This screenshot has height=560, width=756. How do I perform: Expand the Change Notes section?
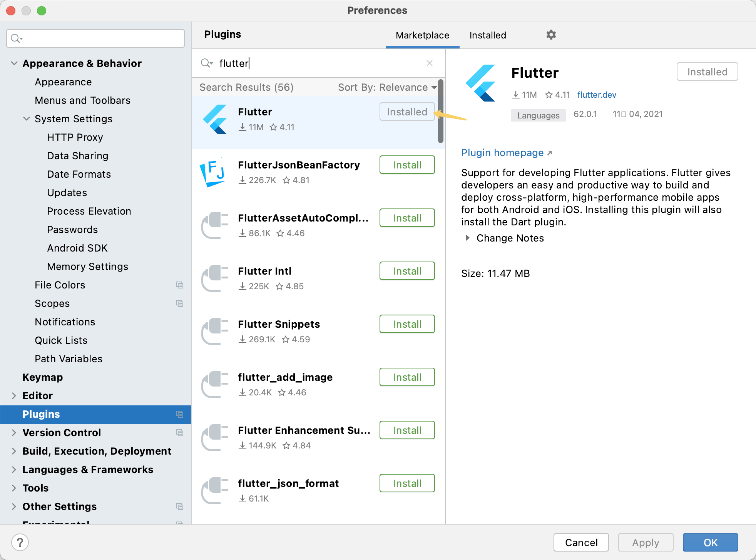coord(467,238)
